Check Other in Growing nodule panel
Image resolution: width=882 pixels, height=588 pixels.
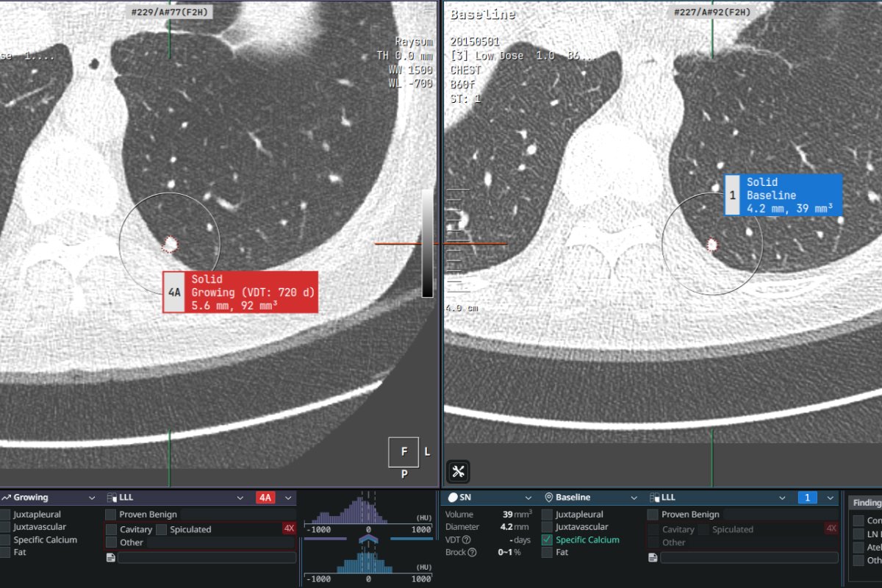point(111,542)
